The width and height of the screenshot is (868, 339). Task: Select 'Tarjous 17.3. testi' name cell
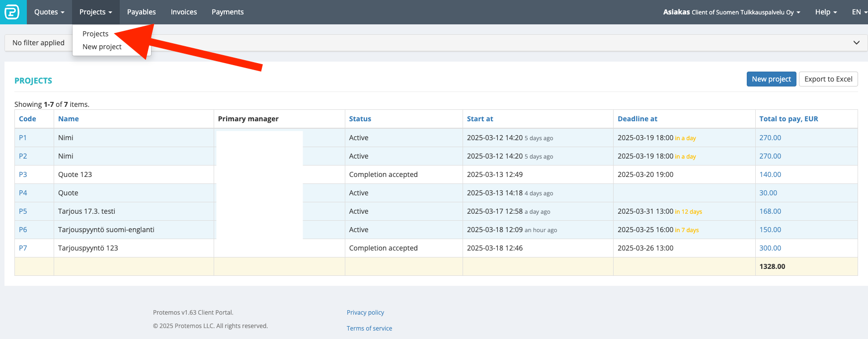134,211
